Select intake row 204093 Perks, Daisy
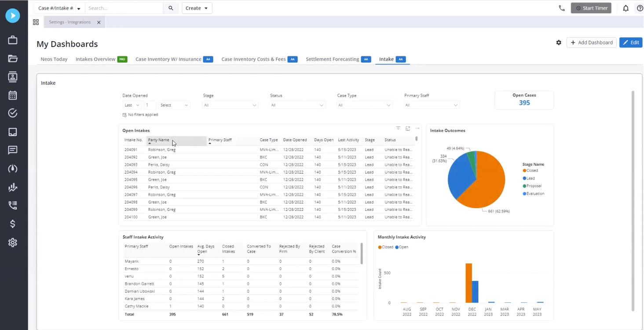 [268, 165]
